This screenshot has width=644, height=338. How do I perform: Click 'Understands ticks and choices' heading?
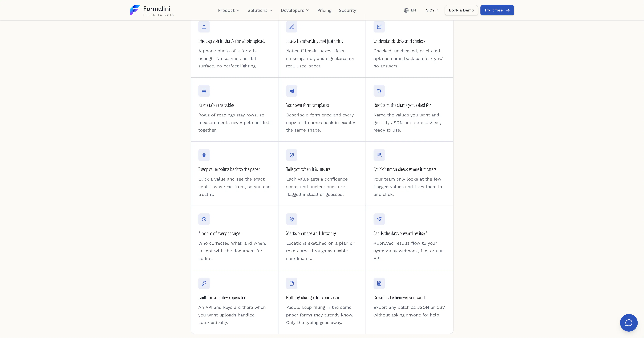pos(399,41)
